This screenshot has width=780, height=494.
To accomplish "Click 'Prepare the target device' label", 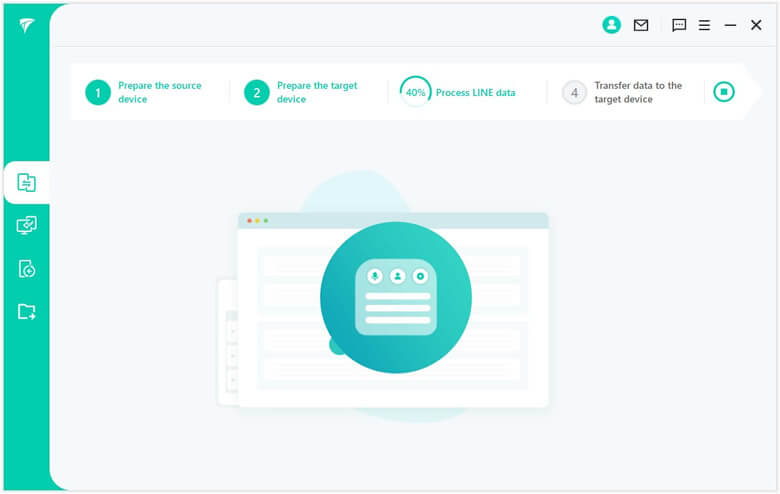I will pos(317,93).
